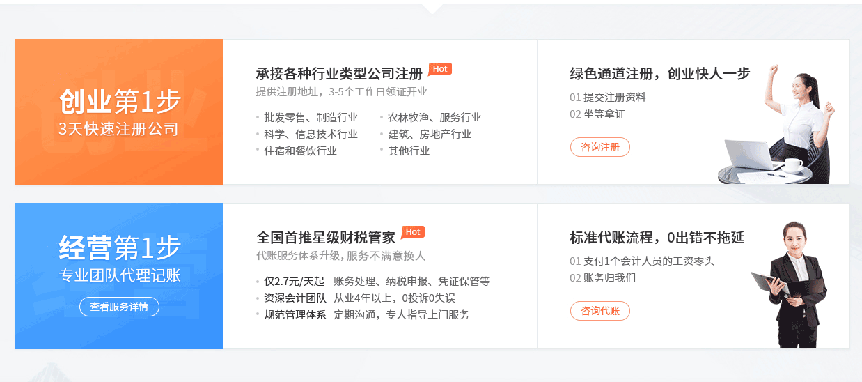Screen dimensions: 862x382
Task: Open the orange 创业第1步 banner
Action: 119,112
